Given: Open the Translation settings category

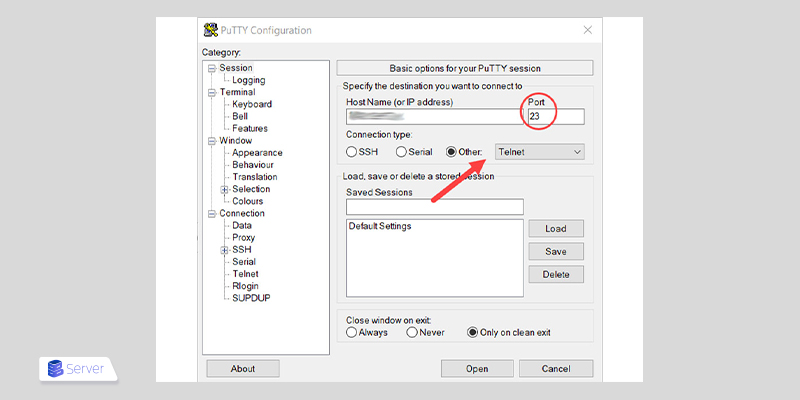Looking at the screenshot, I should [x=255, y=177].
